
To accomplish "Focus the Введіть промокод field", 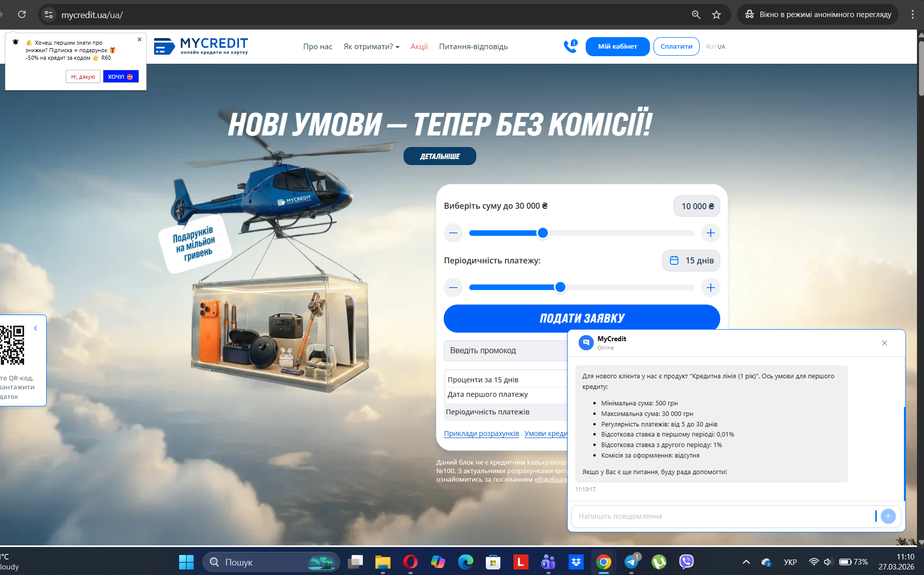I will (x=506, y=350).
